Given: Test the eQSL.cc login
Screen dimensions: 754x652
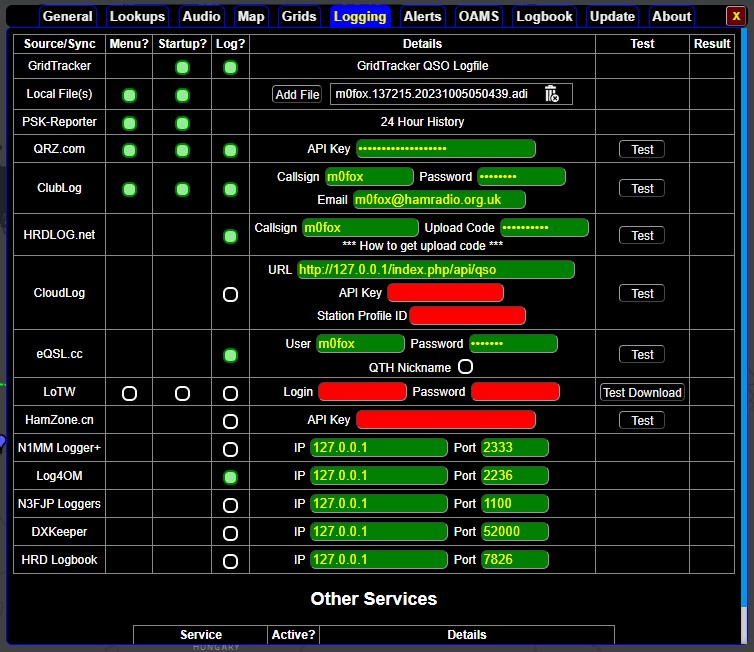Looking at the screenshot, I should point(642,354).
